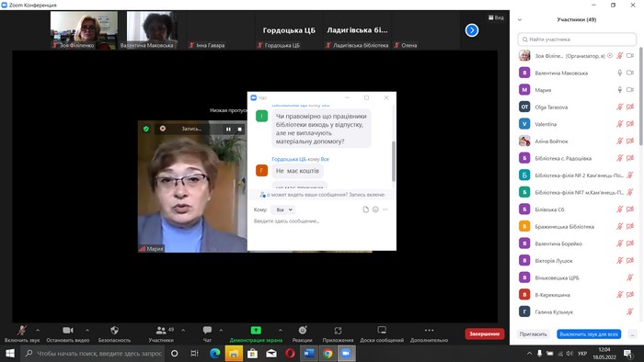Click the Windows taskbar search box
The image size is (644, 362).
coord(92,354)
